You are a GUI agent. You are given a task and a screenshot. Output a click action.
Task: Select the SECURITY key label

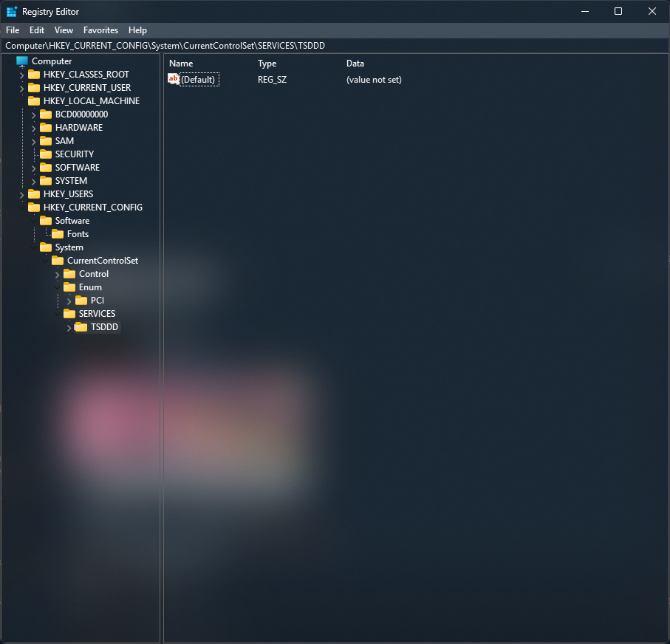tap(75, 154)
